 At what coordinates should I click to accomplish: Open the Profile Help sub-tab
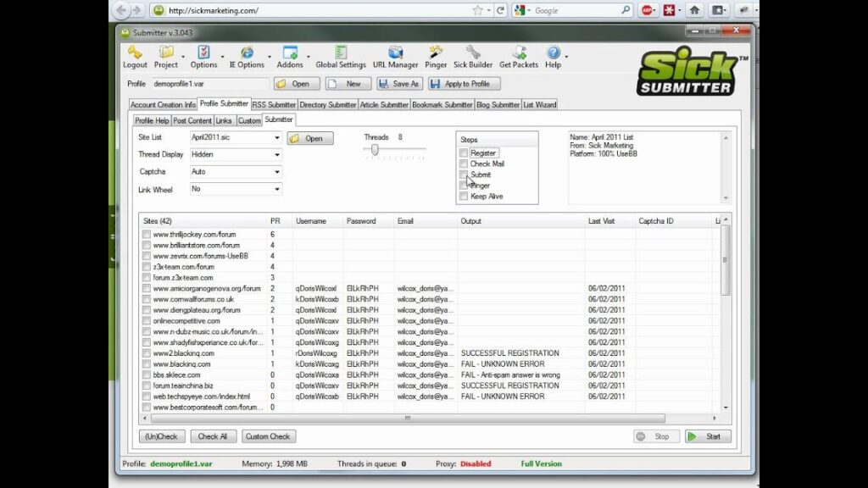click(x=152, y=120)
